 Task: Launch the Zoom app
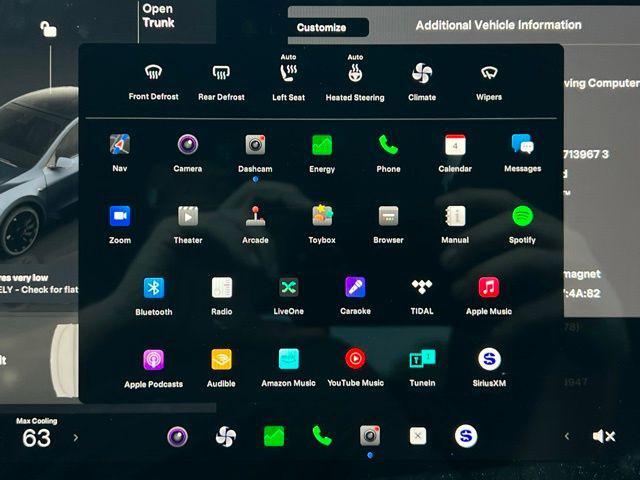point(120,216)
